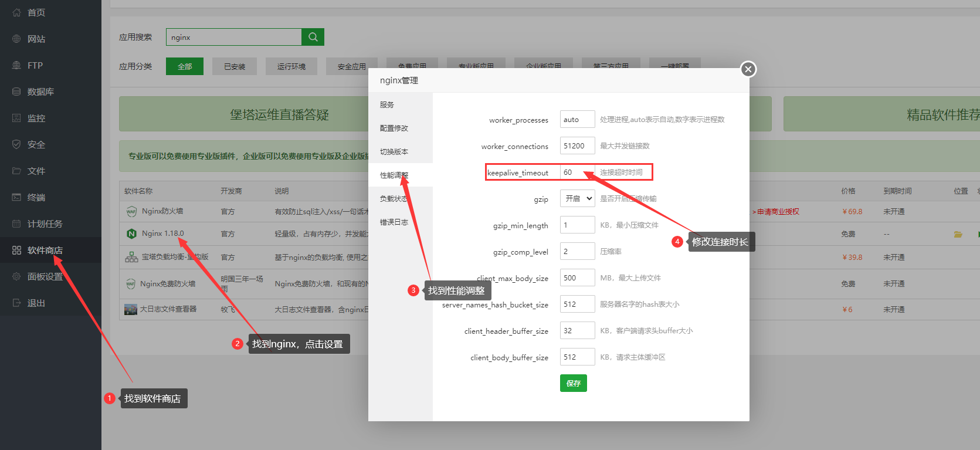Click the security shield icon

coord(16,144)
